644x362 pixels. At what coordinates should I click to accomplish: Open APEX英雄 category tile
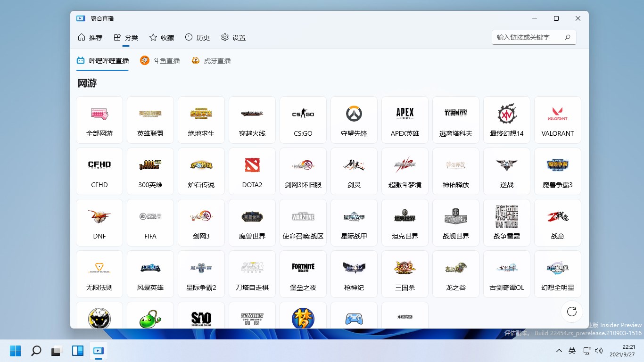[x=405, y=120]
